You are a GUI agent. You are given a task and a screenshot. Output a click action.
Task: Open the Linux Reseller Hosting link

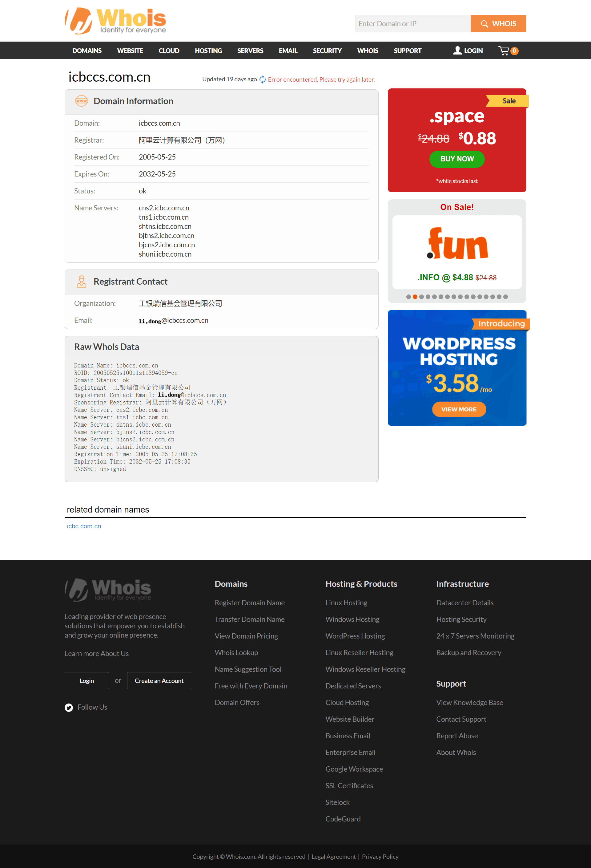tap(359, 653)
